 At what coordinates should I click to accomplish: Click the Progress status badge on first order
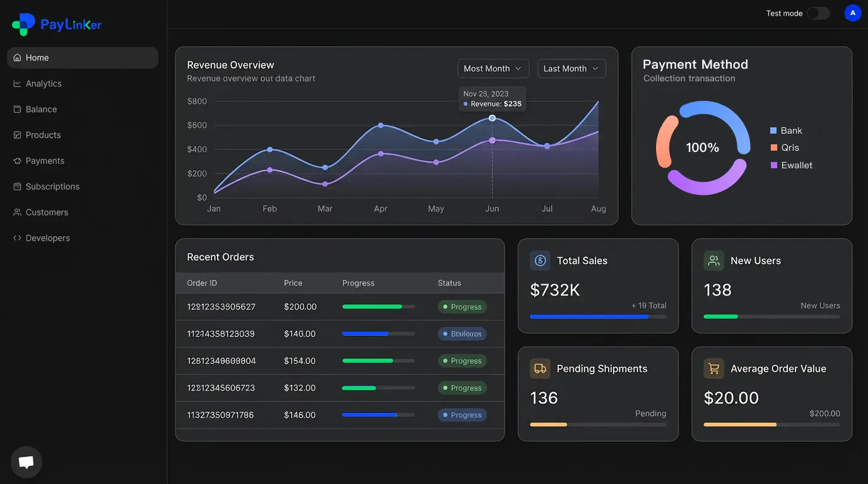click(462, 306)
